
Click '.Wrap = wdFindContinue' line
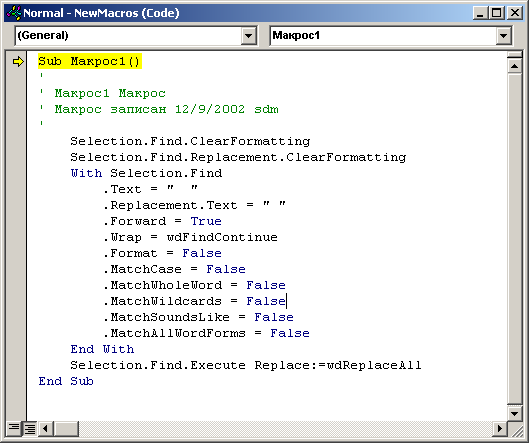coord(190,237)
